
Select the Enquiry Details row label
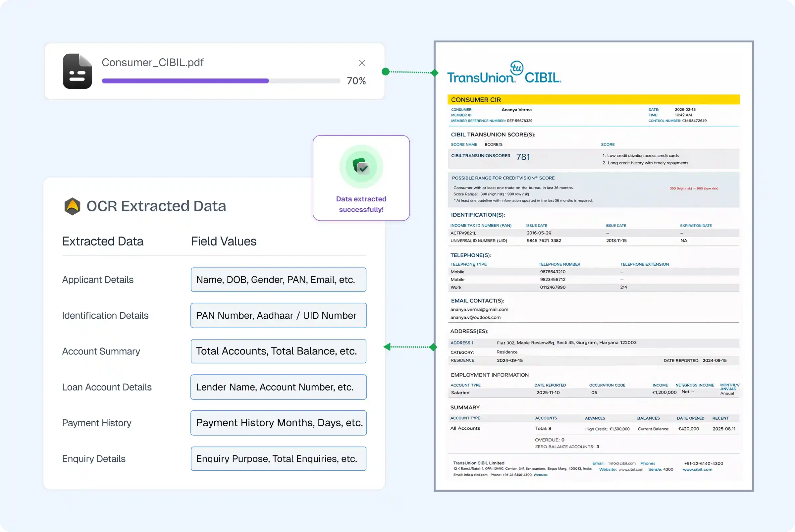[x=94, y=459]
